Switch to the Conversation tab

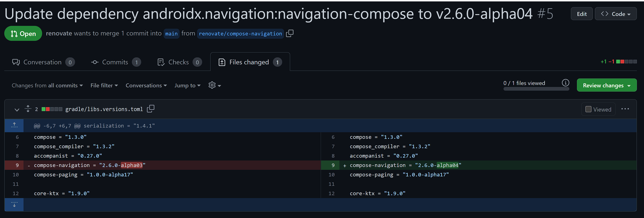(44, 62)
